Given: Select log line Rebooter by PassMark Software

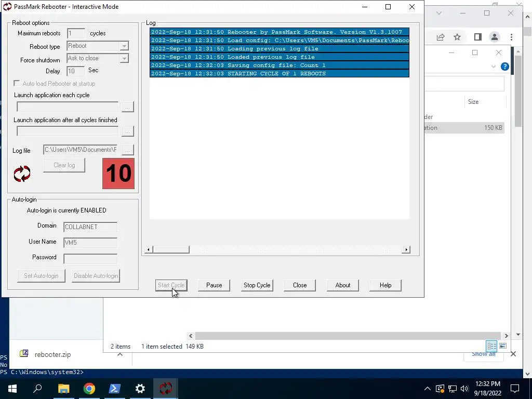Looking at the screenshot, I should coord(280,32).
